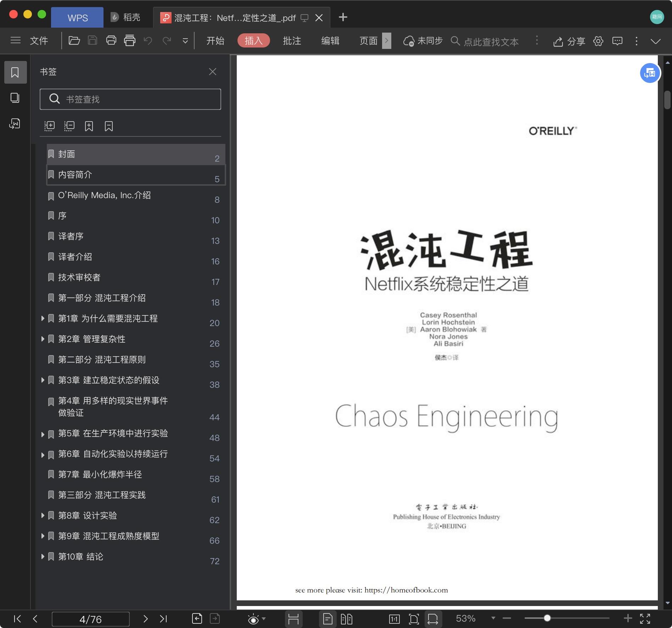Click the user avatar icon
672x628 pixels.
tap(657, 17)
